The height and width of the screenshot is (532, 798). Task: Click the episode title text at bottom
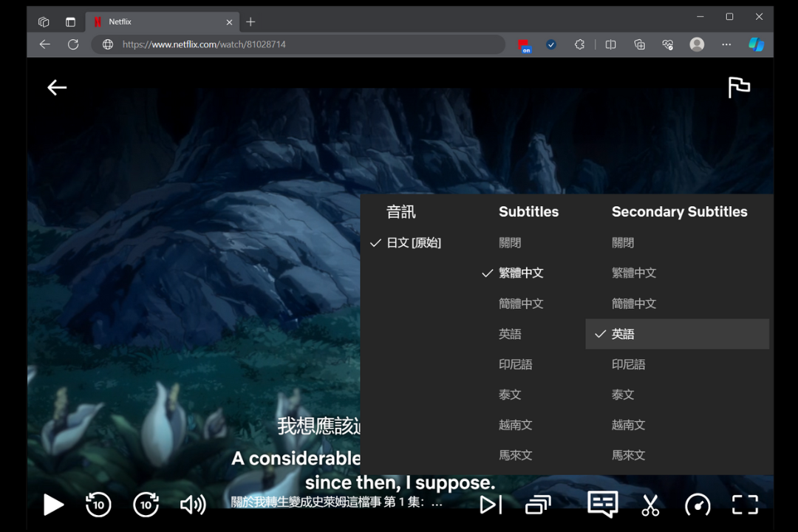click(336, 502)
